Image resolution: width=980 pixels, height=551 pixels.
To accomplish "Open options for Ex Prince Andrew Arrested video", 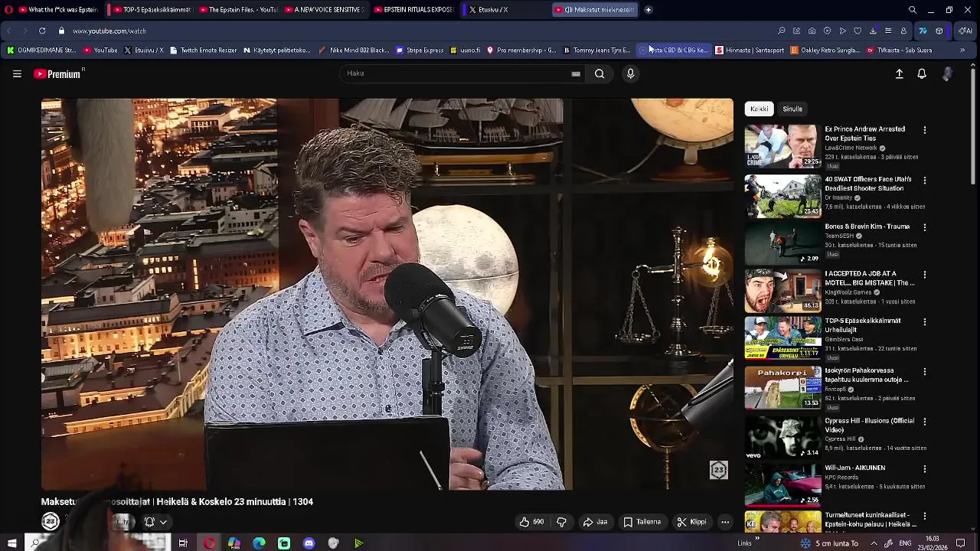I will [924, 130].
